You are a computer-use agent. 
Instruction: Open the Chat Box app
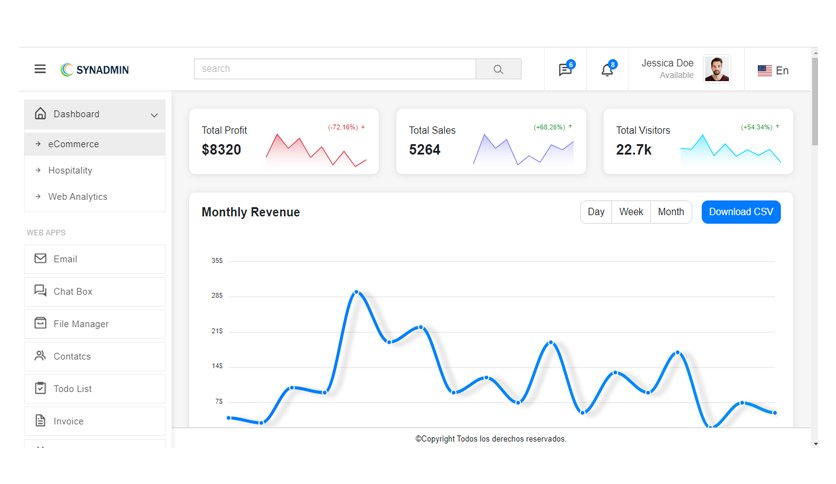coord(95,292)
